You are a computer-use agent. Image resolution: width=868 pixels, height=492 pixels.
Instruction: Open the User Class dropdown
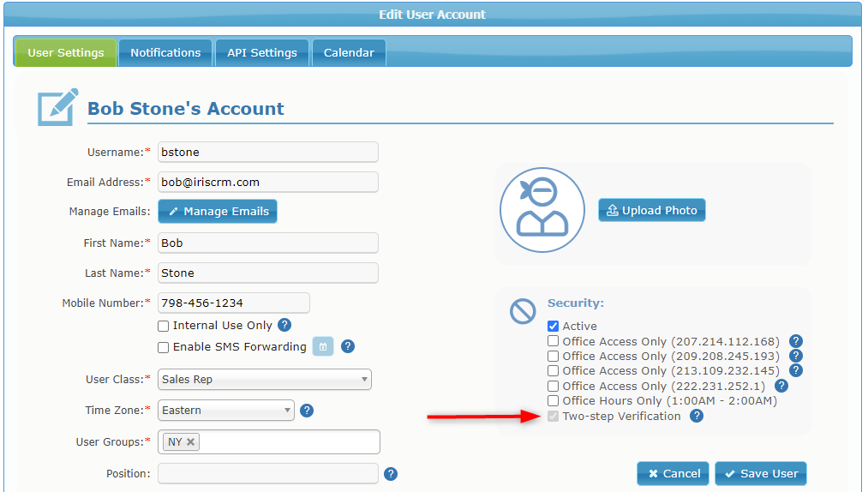[x=265, y=380]
